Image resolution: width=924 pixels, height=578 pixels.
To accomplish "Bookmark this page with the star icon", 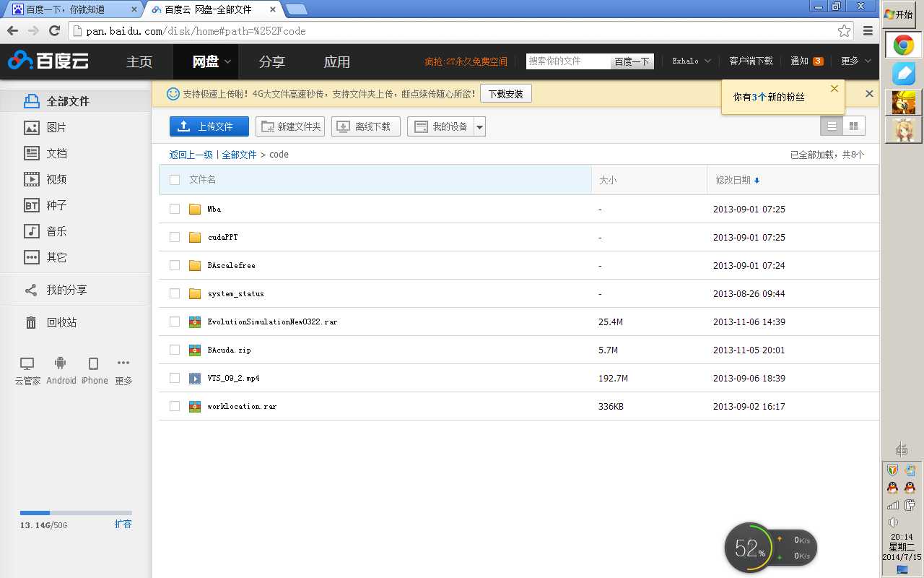I will (844, 30).
